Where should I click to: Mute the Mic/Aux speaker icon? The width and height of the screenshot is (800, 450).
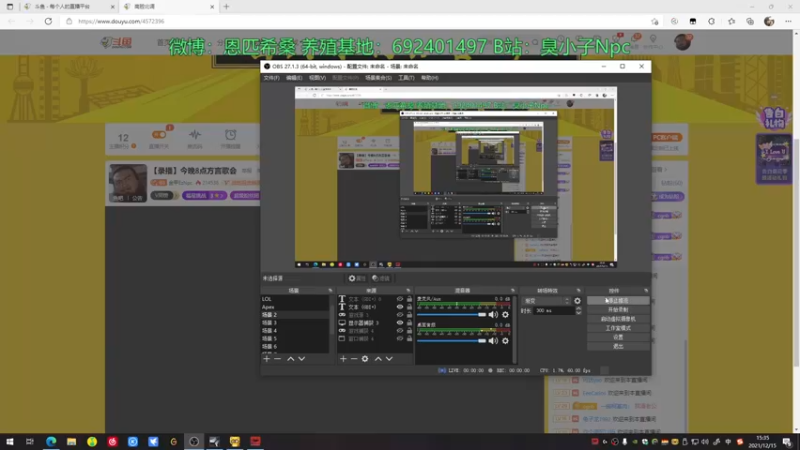click(493, 315)
